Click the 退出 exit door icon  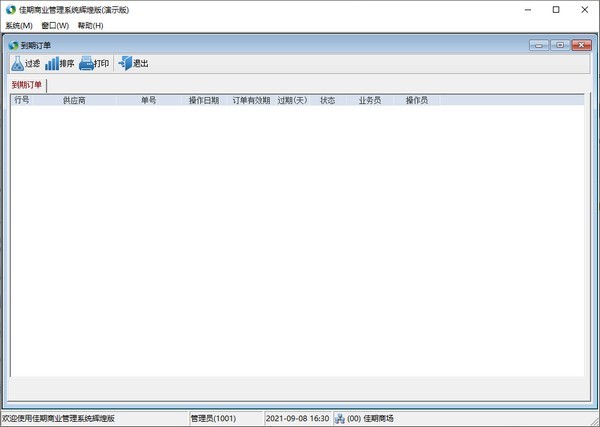click(125, 64)
